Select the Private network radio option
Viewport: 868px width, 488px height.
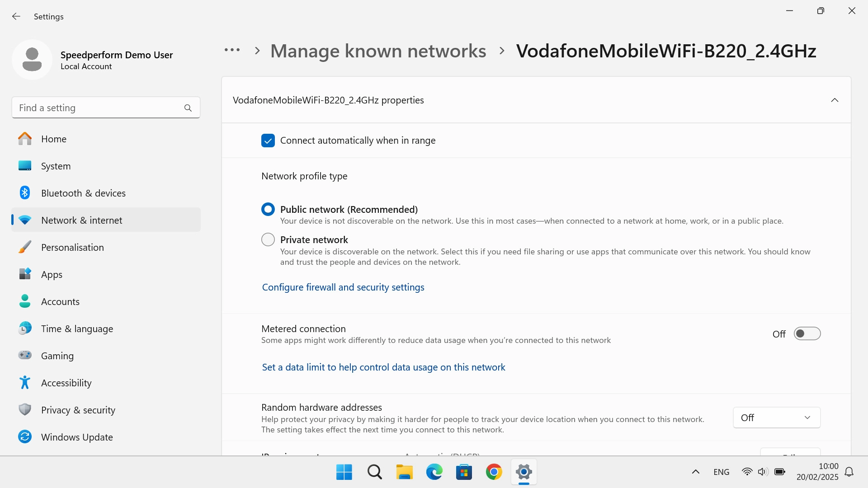click(268, 239)
